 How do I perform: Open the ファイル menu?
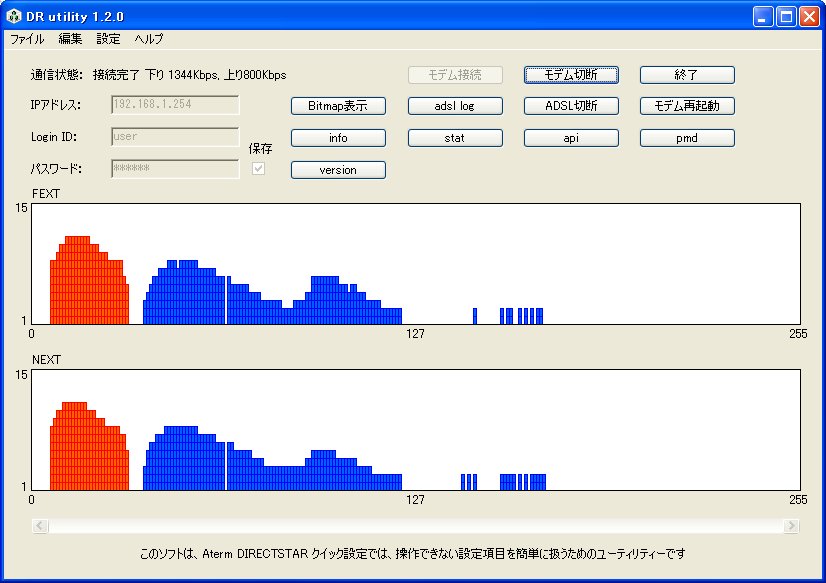click(27, 39)
